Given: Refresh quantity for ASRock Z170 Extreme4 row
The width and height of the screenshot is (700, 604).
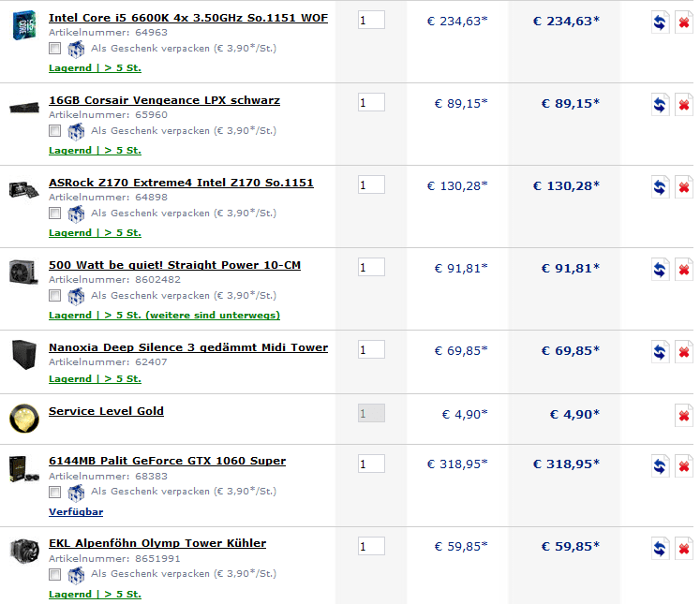Looking at the screenshot, I should coord(660,187).
